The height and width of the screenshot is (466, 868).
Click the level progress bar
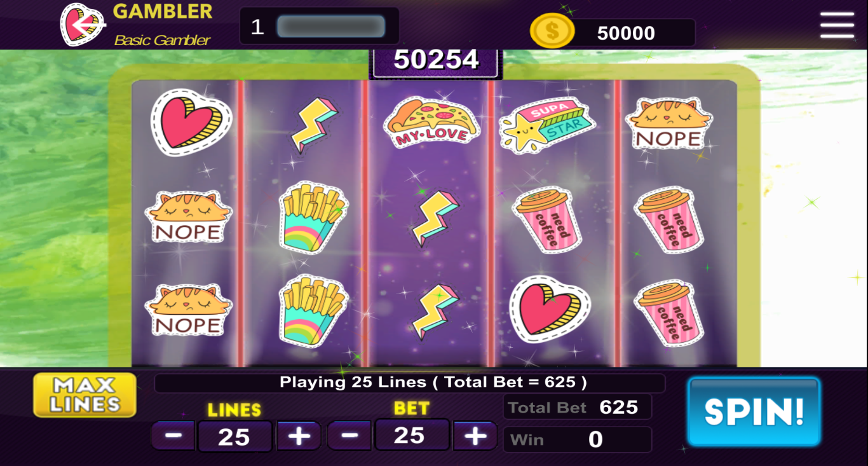[331, 27]
